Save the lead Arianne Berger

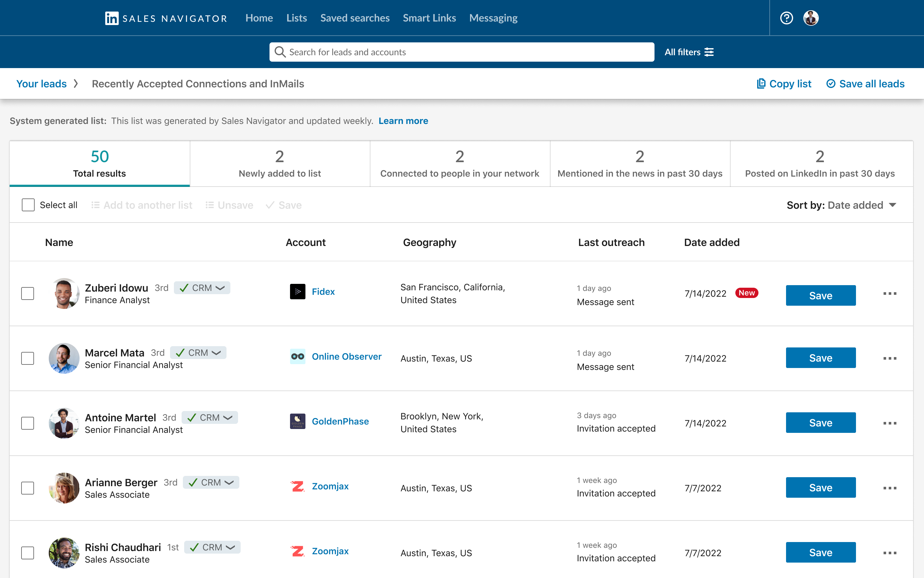(820, 487)
